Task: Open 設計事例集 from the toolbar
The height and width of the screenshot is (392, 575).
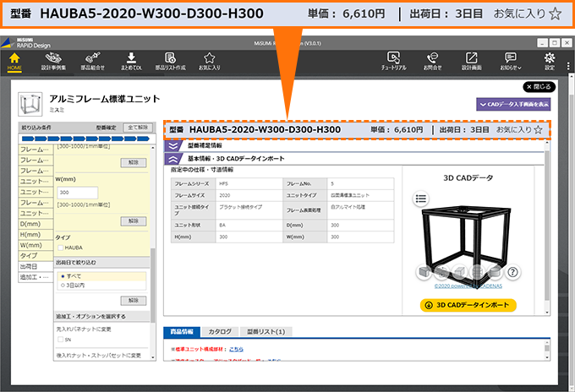Action: pyautogui.click(x=52, y=61)
